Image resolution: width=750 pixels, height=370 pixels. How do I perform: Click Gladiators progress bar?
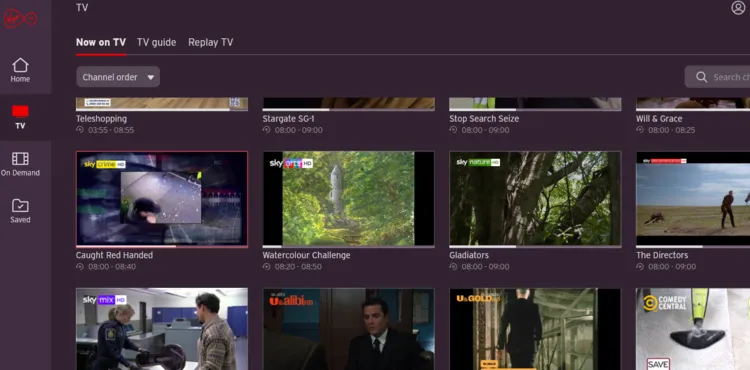tap(535, 247)
